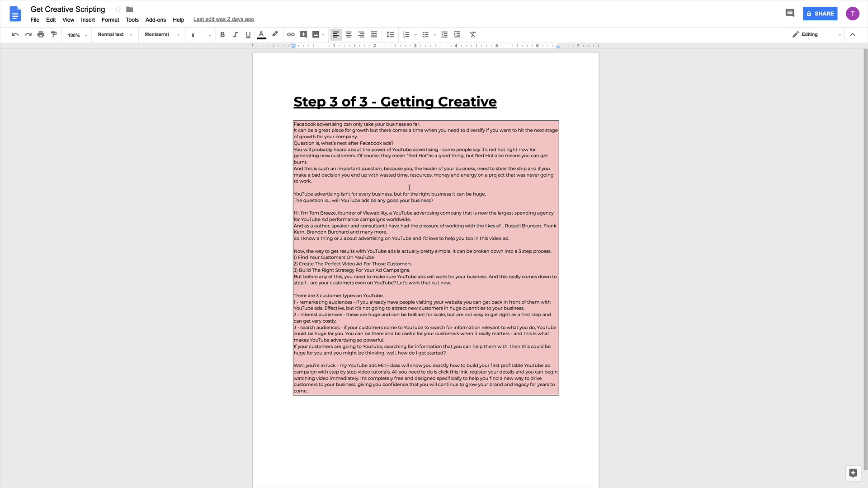Expand the Numbered list options arrow
The height and width of the screenshot is (488, 868).
click(x=415, y=35)
